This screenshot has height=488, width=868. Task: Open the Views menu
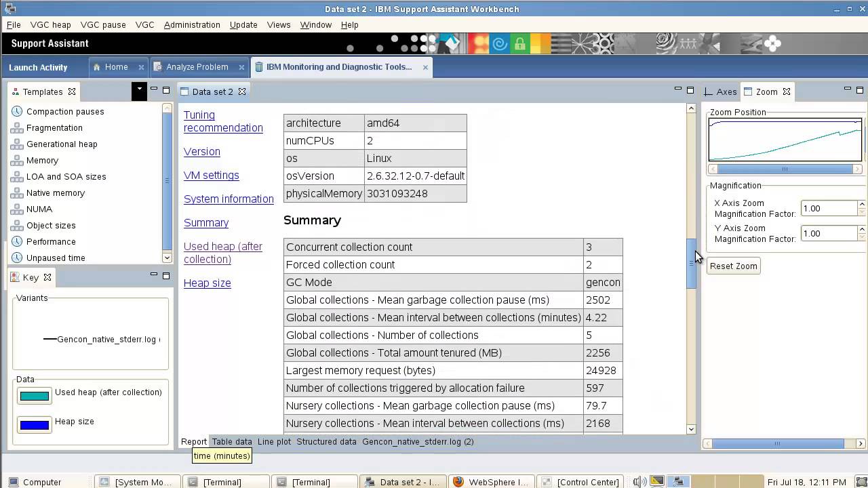click(x=279, y=24)
